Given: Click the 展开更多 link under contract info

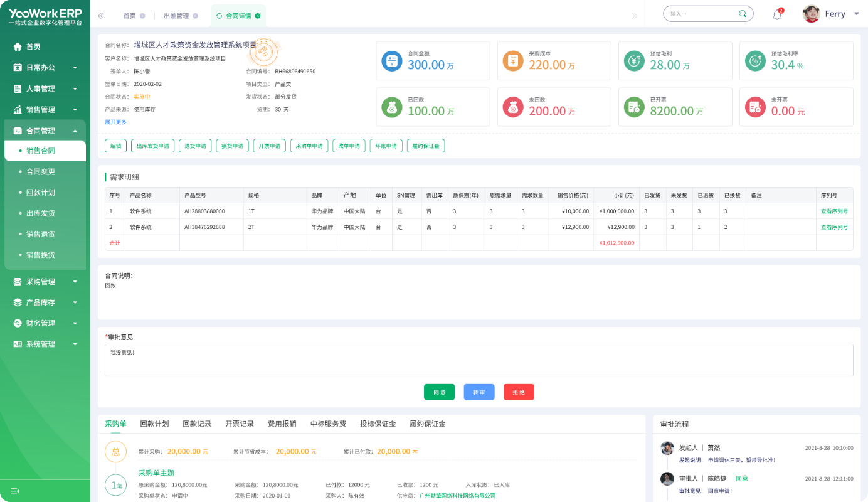Looking at the screenshot, I should (115, 122).
